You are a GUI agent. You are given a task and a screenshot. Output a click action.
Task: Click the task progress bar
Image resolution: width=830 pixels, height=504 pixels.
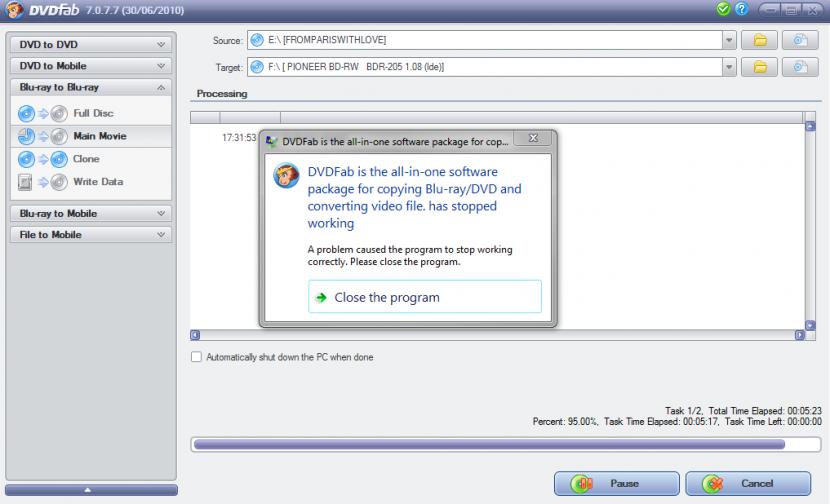506,444
